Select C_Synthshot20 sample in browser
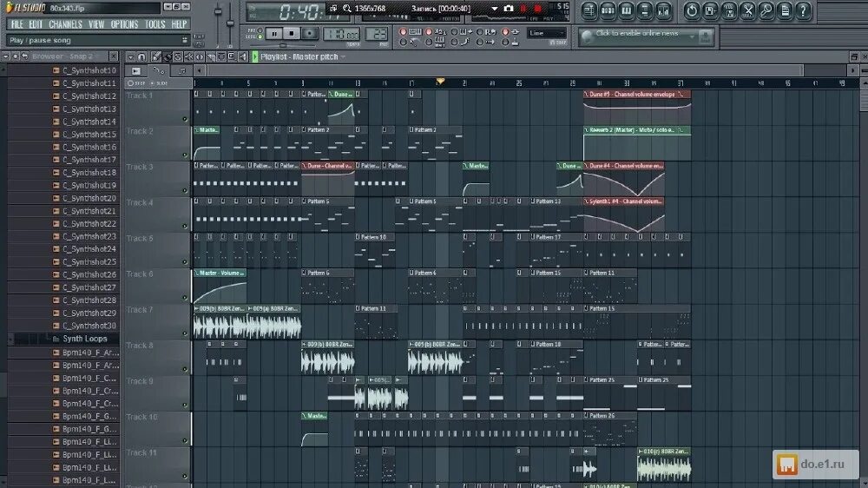The width and height of the screenshot is (868, 488). click(x=89, y=198)
